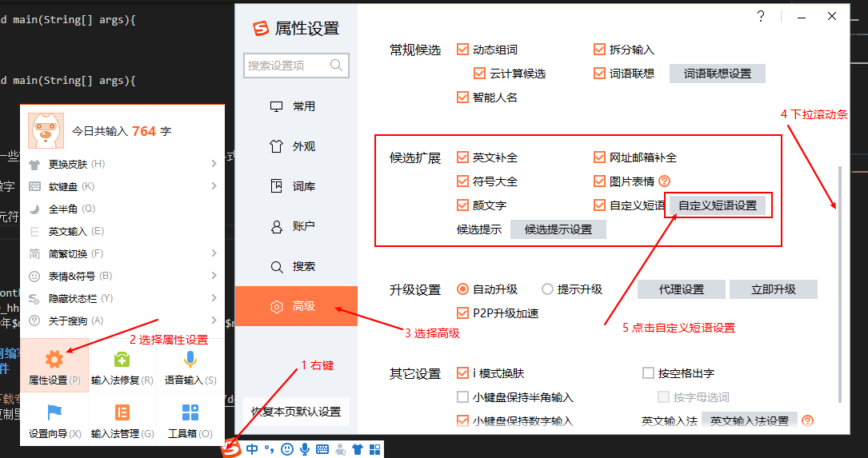The width and height of the screenshot is (868, 458).
Task: Click the gray user account icon on status bar
Action: pyautogui.click(x=340, y=449)
